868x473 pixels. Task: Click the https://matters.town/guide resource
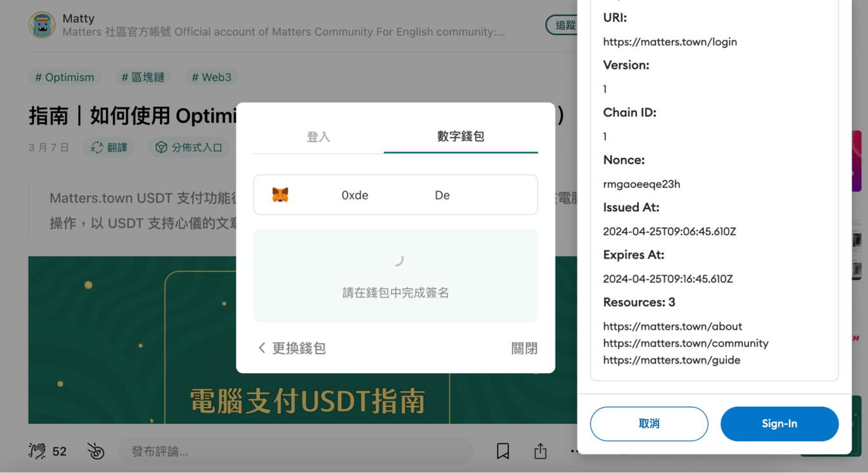click(x=672, y=360)
